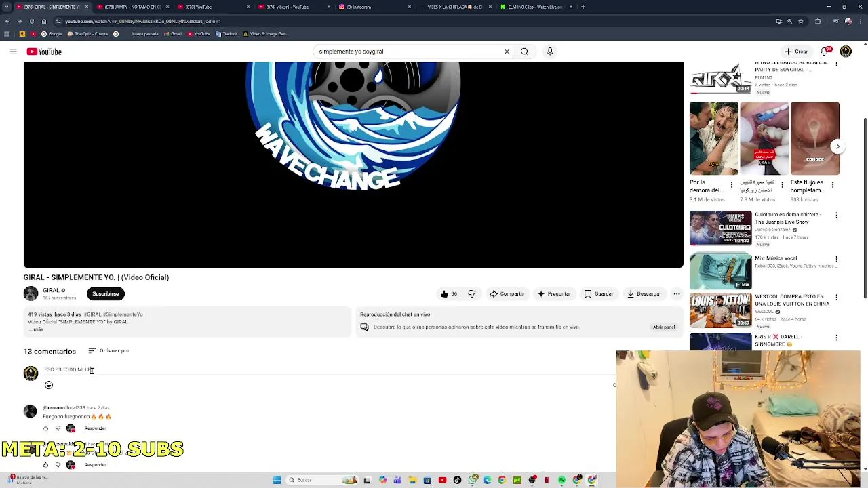
Task: Save the video with Guardar
Action: click(599, 293)
